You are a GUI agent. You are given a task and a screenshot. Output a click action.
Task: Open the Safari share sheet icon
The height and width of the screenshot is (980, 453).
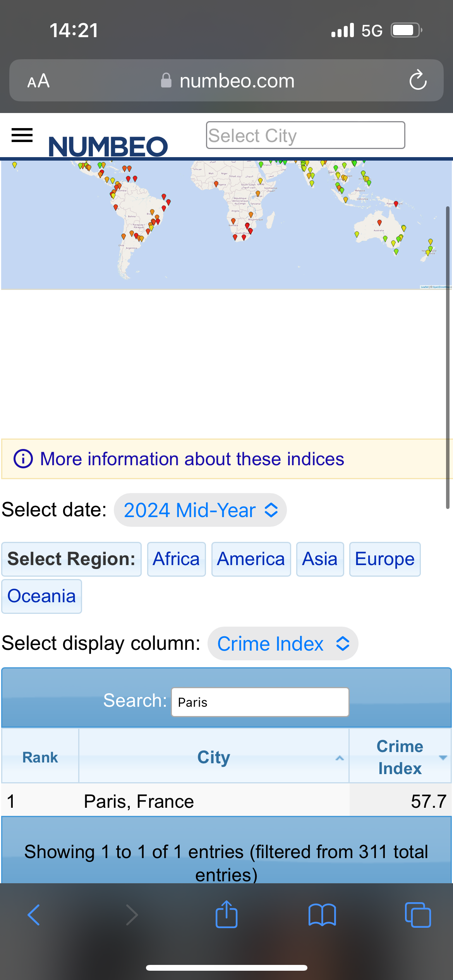coord(226,914)
